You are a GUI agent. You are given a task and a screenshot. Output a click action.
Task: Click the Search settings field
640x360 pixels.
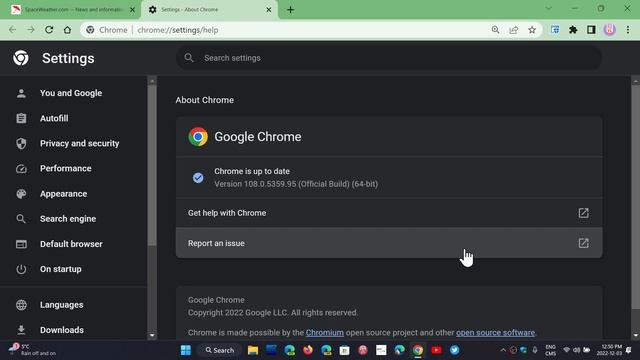point(389,58)
